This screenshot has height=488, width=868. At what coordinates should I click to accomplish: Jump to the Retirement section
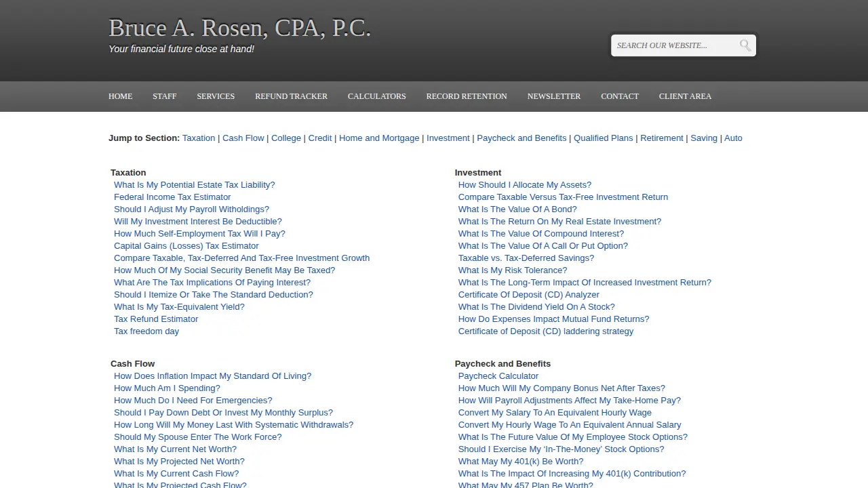(x=662, y=138)
